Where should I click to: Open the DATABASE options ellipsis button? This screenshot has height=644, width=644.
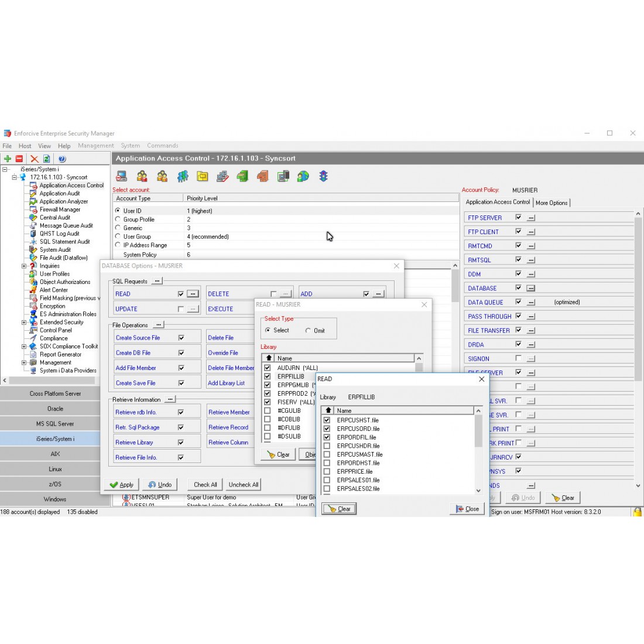click(x=530, y=288)
